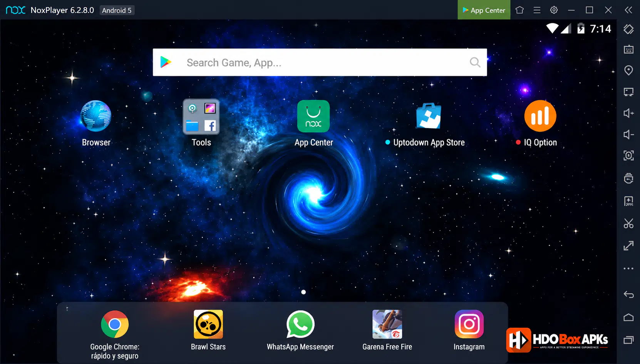Open the Tools folder
The image size is (640, 364).
(x=201, y=117)
